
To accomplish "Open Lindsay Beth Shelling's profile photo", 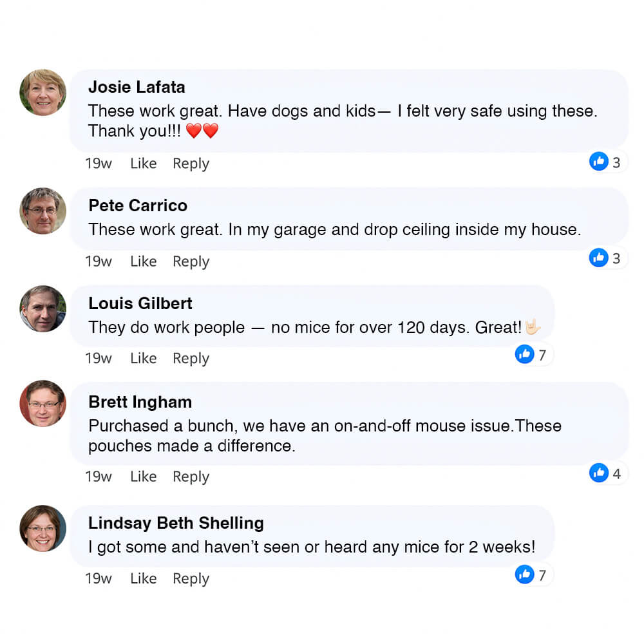I will point(43,528).
